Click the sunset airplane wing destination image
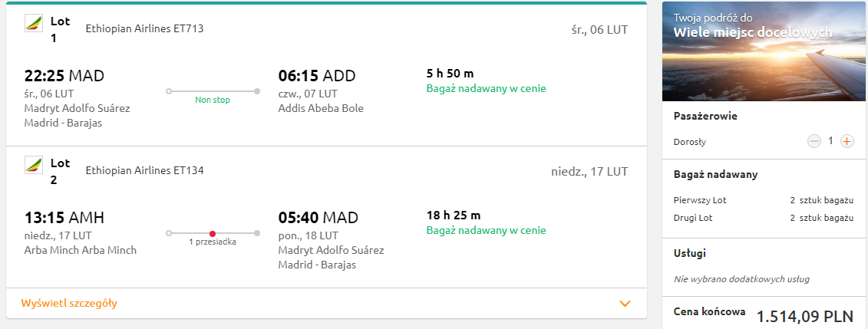Screen dimensions: 868x329 point(764,51)
